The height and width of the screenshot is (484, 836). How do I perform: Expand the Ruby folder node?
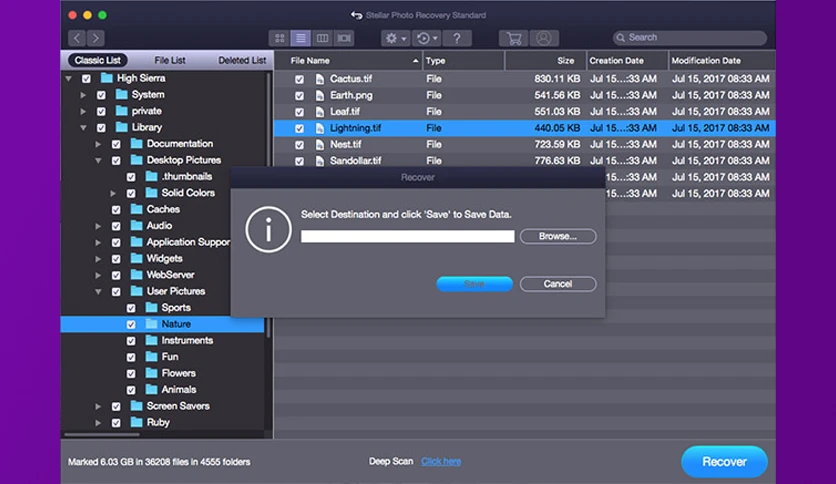pyautogui.click(x=98, y=423)
